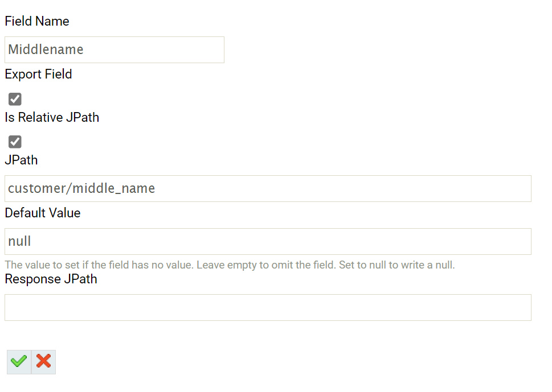Click the "Response JPath" label
Image resolution: width=552 pixels, height=392 pixels.
[x=51, y=279]
